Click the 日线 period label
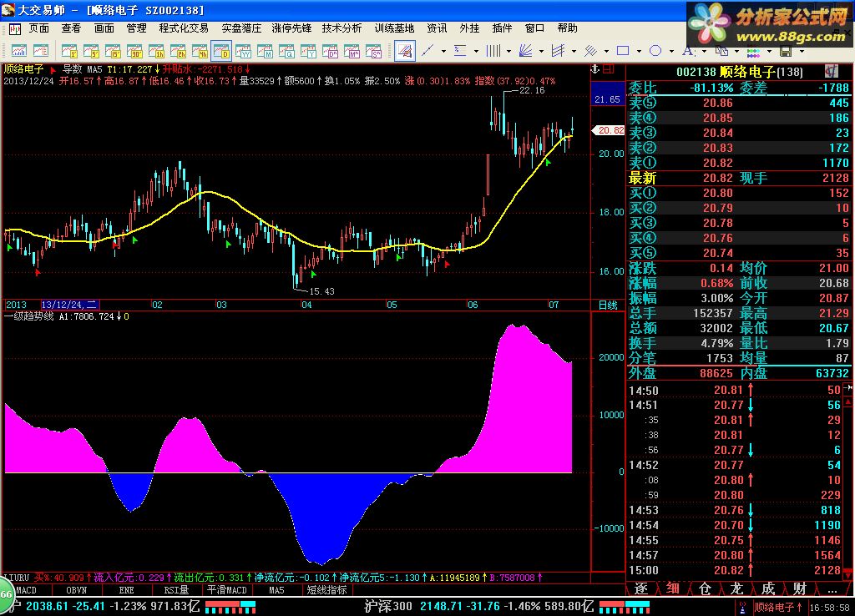 608,305
